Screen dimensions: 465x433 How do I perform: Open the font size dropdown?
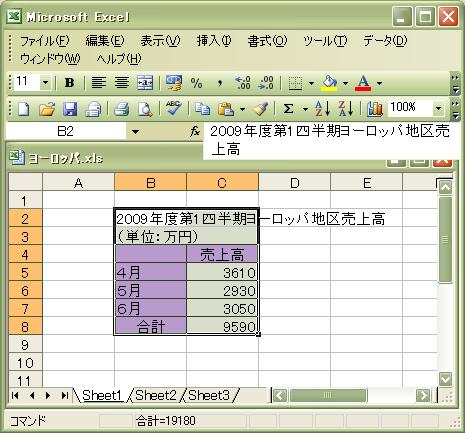(45, 82)
